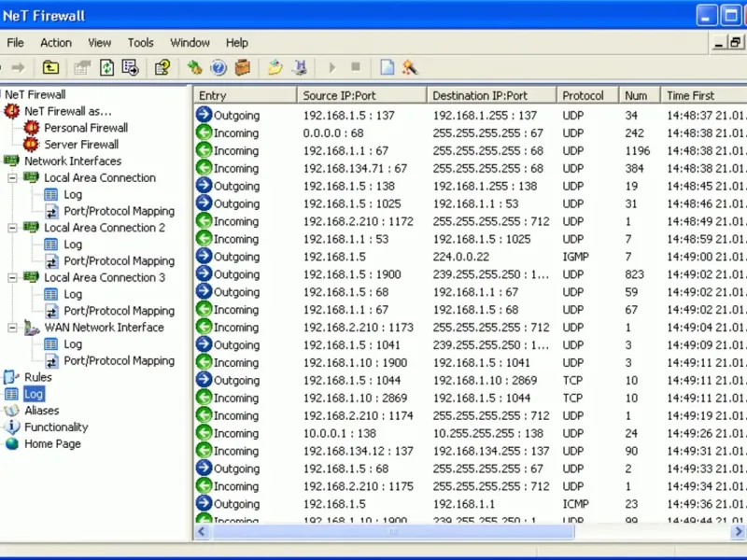Open the Action menu
Image resolution: width=747 pixels, height=560 pixels.
tap(56, 43)
